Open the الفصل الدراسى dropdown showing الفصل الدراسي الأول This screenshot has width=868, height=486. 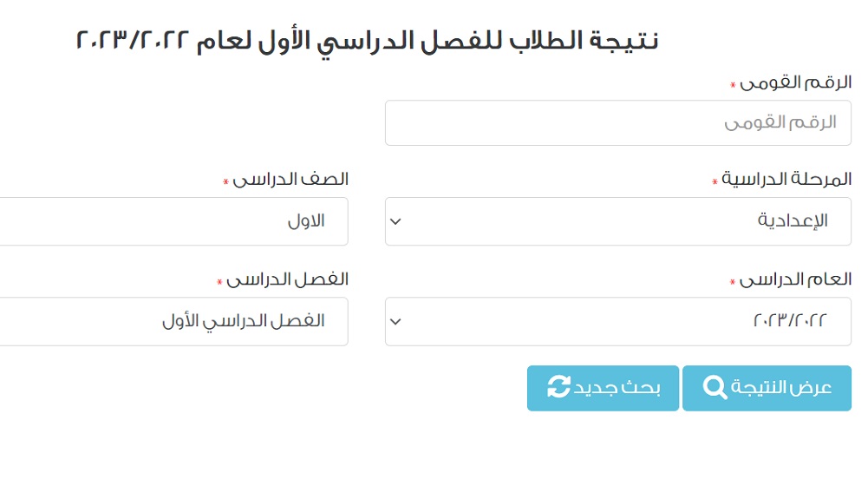coord(173,321)
